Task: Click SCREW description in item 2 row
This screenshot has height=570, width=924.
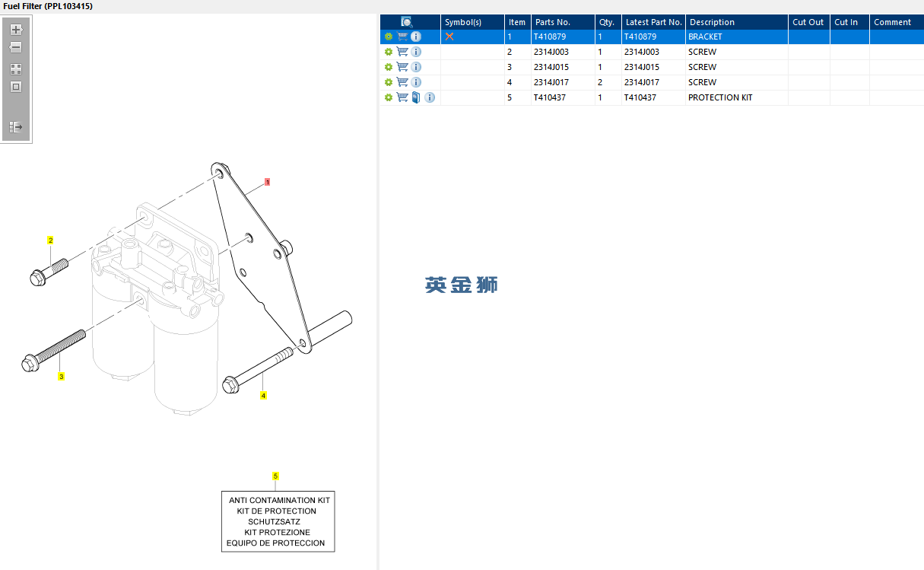Action: (x=736, y=52)
